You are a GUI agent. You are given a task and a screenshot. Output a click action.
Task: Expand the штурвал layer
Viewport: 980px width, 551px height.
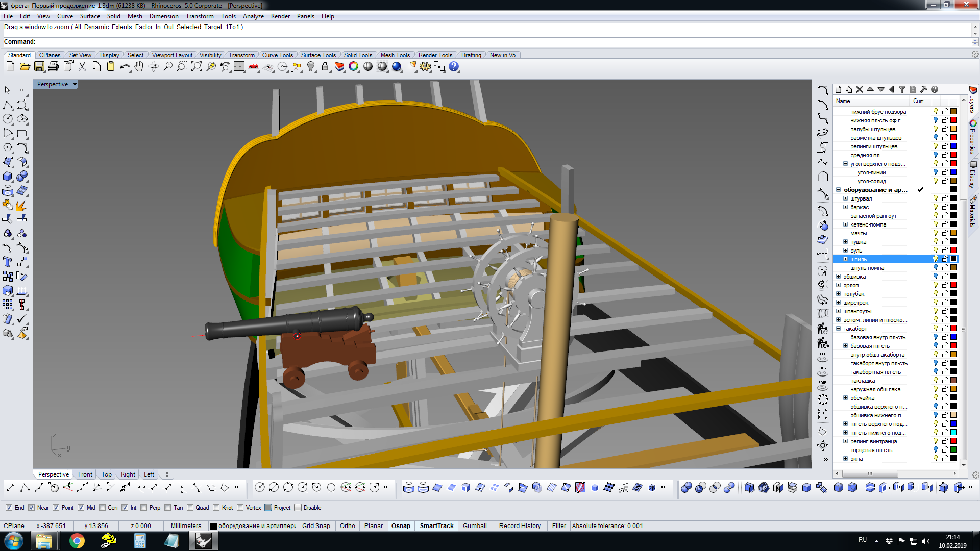[845, 198]
